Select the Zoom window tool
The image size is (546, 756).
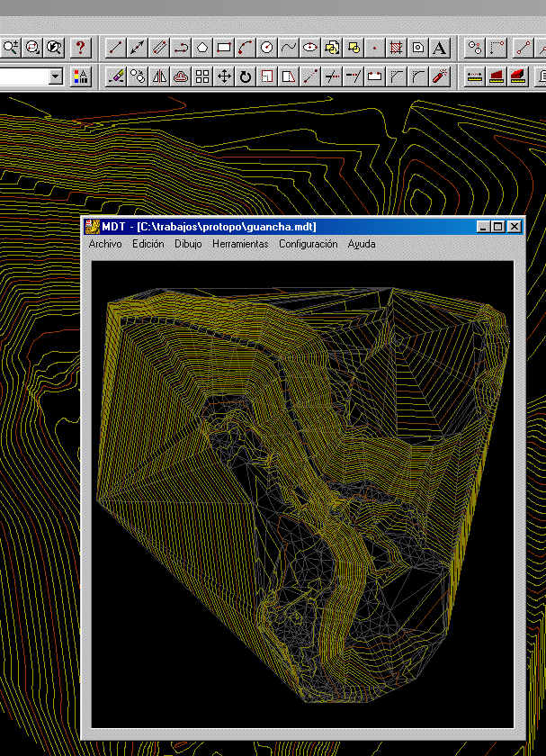32,48
